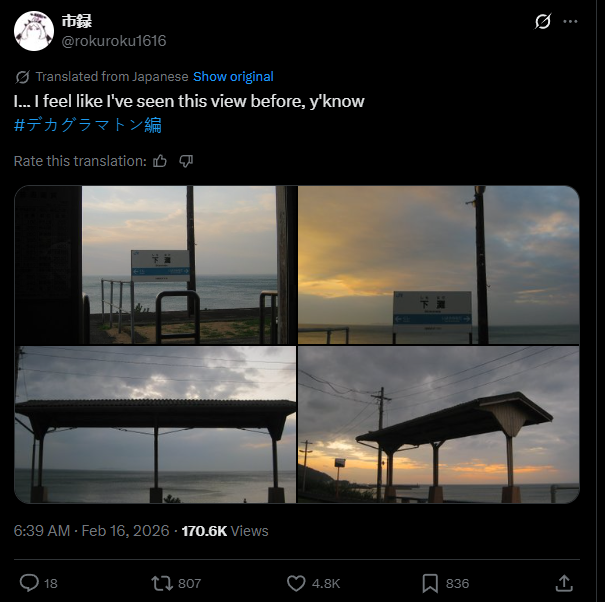
Task: Open the three-dot more options menu
Action: [571, 21]
